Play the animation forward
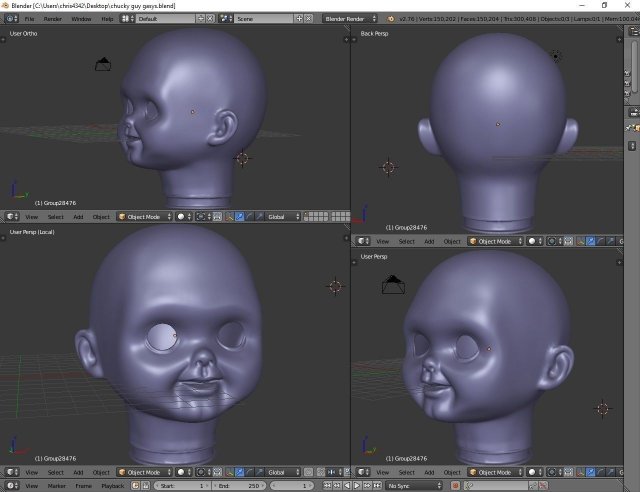 (x=357, y=486)
